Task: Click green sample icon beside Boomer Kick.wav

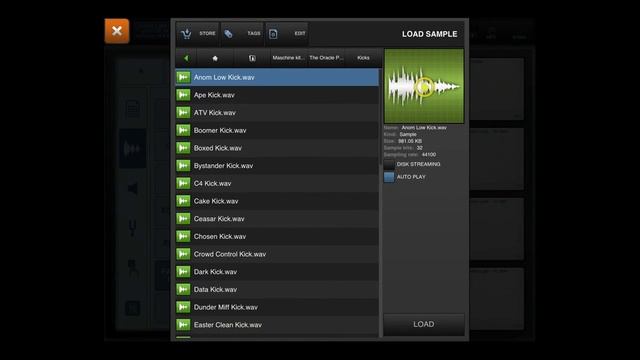Action: tap(183, 130)
